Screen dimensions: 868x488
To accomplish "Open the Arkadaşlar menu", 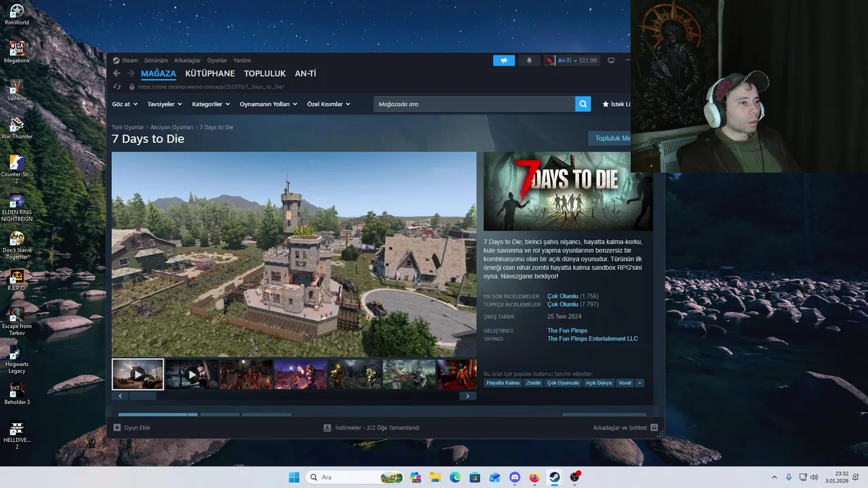I will click(x=187, y=60).
